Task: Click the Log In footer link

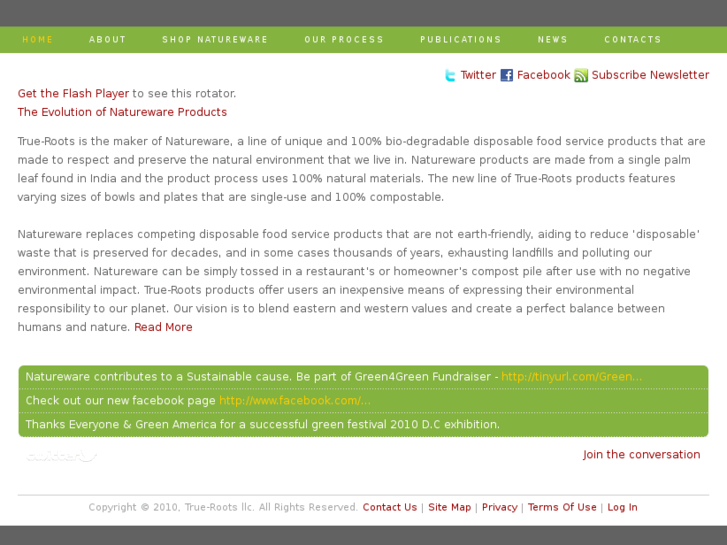Action: [622, 507]
